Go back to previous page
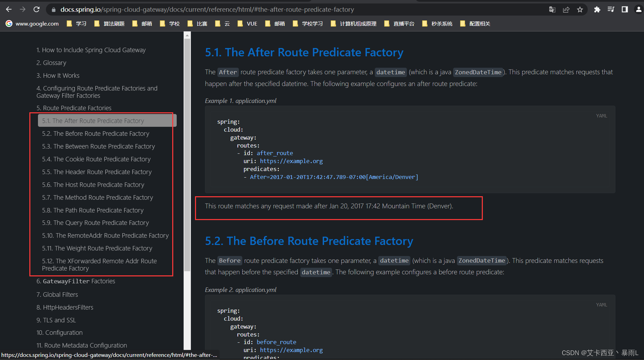The height and width of the screenshot is (360, 644). pyautogui.click(x=9, y=9)
